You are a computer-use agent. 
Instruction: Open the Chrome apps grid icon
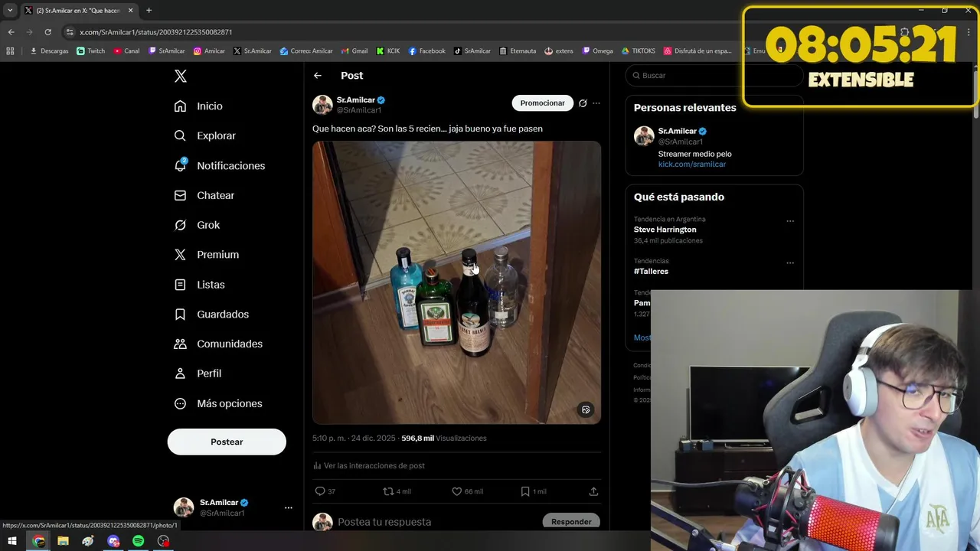pyautogui.click(x=10, y=51)
